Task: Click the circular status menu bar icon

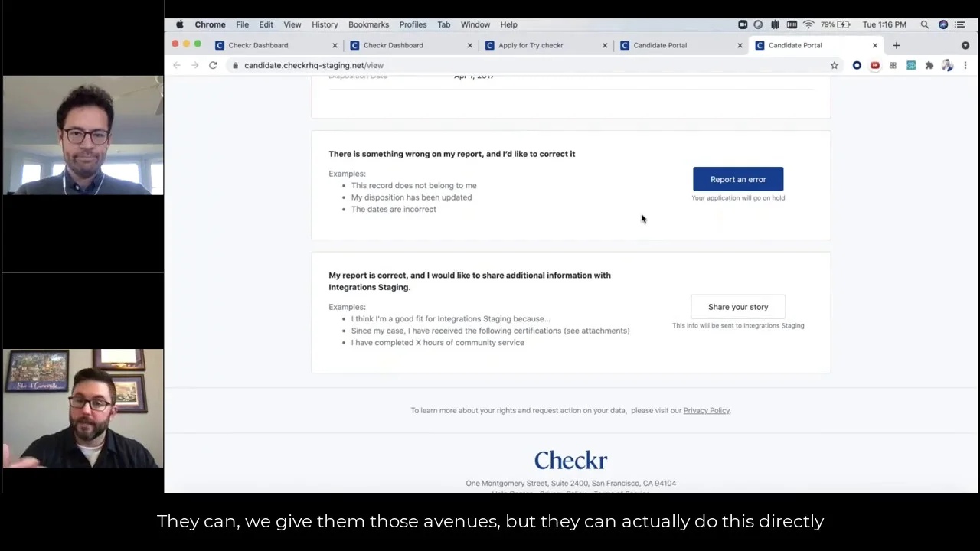Action: pyautogui.click(x=758, y=24)
